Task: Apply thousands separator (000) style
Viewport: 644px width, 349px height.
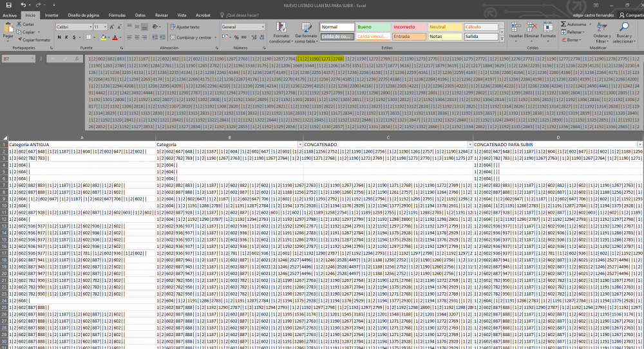Action: (x=243, y=37)
